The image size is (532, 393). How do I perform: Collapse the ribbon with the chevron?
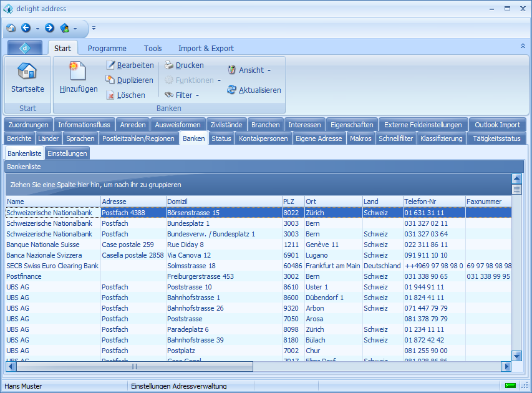(523, 46)
